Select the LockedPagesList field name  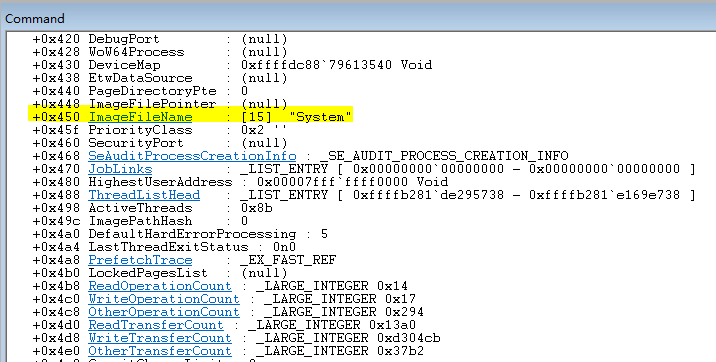point(148,273)
